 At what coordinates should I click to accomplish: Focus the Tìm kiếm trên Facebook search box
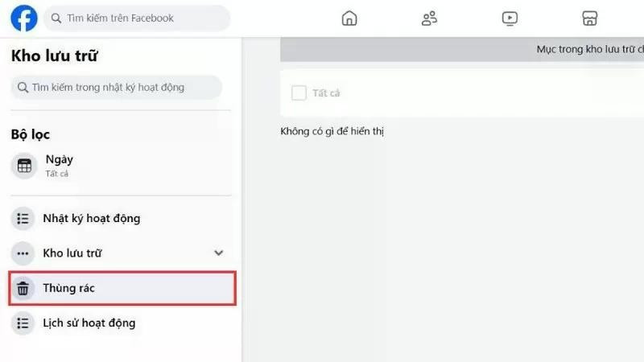[x=136, y=18]
